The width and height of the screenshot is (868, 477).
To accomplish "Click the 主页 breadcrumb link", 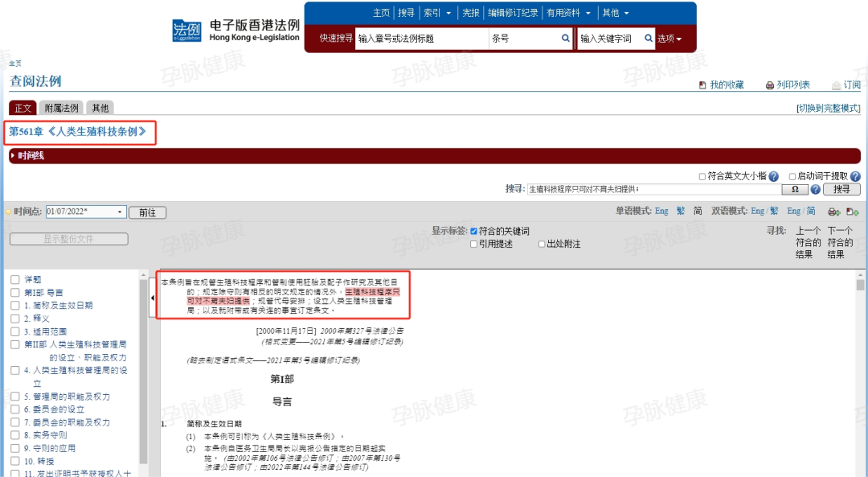I will (x=15, y=64).
